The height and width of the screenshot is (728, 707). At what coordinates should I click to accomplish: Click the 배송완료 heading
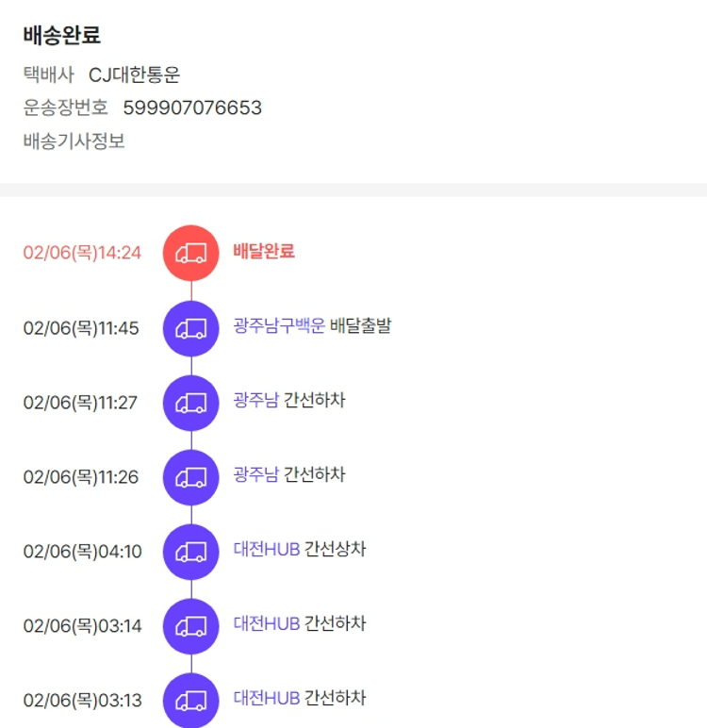(62, 36)
